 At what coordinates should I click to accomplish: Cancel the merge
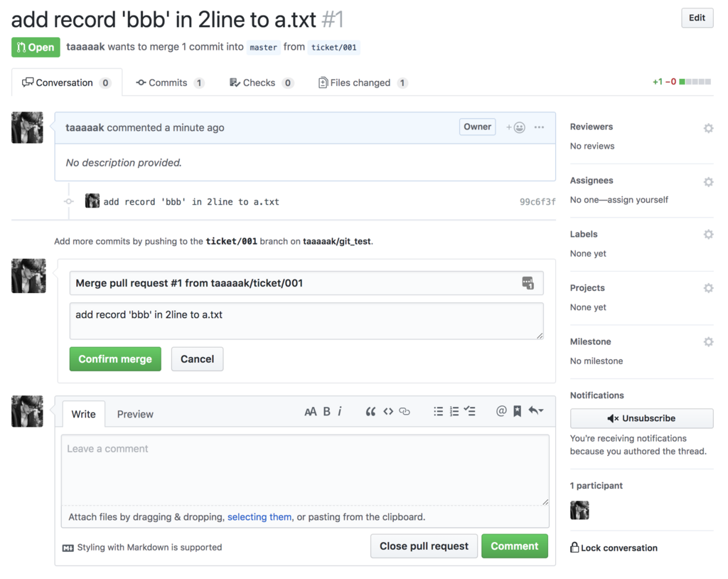[x=198, y=359]
